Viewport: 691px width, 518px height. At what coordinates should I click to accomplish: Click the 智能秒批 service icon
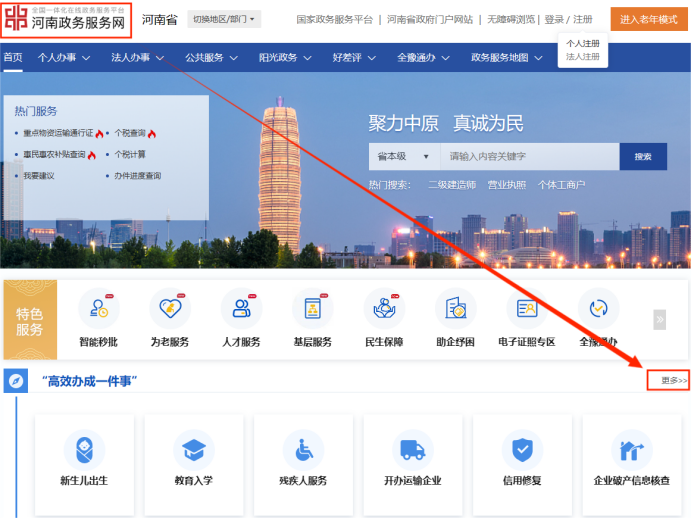point(98,309)
